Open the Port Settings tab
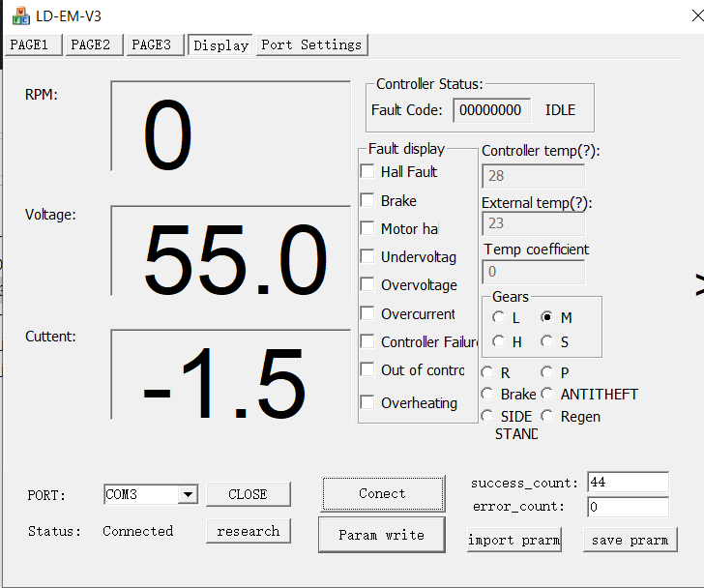Viewport: 704px width, 588px height. (x=311, y=44)
